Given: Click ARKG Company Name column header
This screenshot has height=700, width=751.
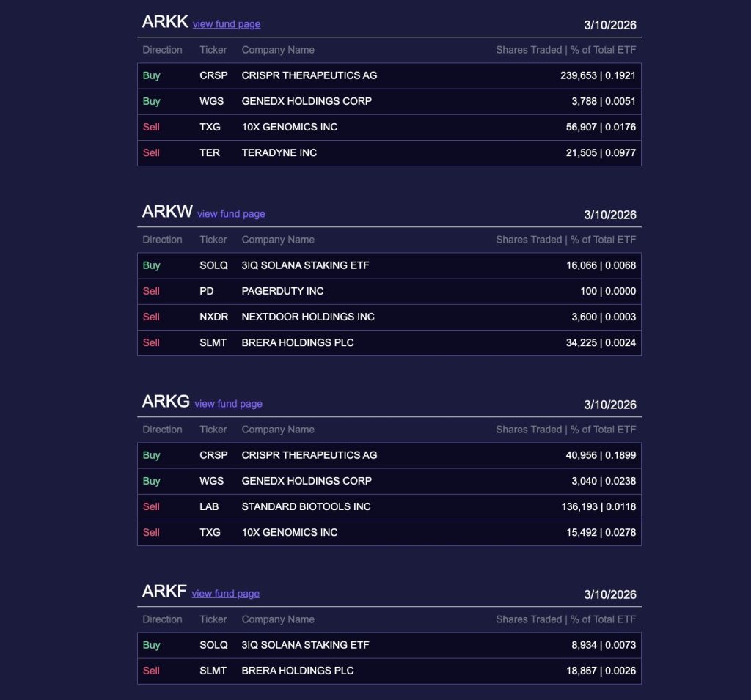Looking at the screenshot, I should point(278,430).
